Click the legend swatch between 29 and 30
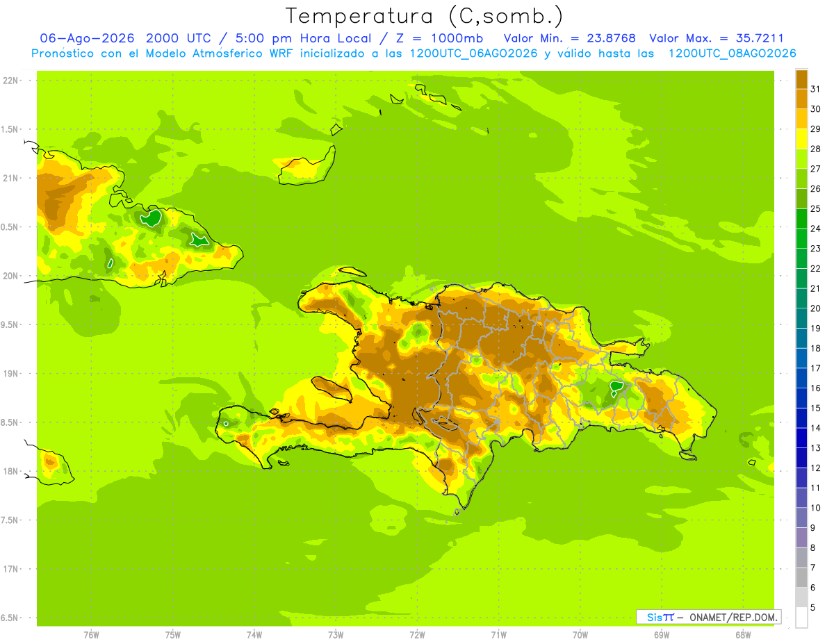 coord(801,118)
